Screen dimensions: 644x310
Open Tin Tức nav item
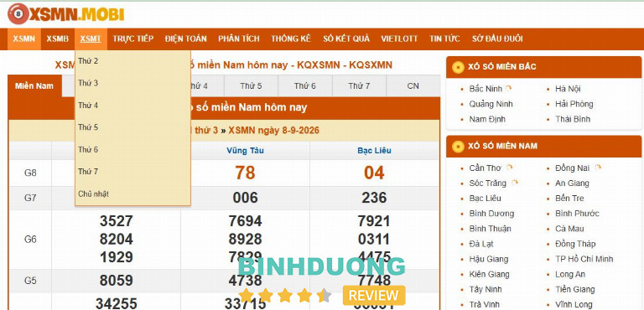coord(444,39)
